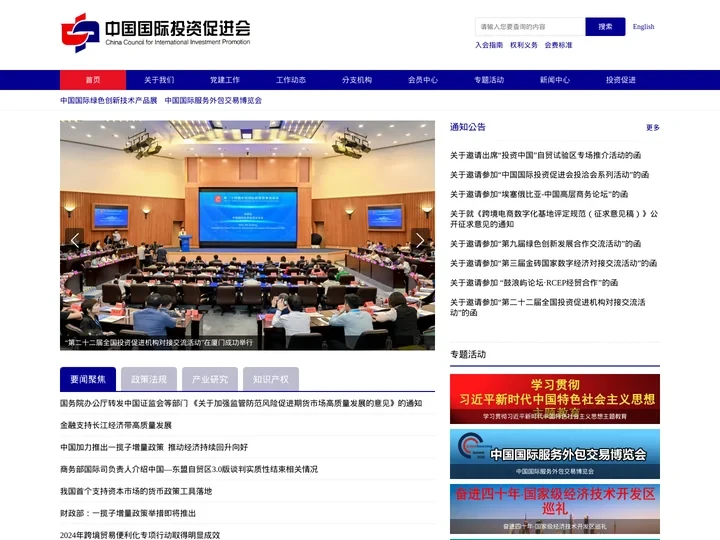Open news 金融支持长江经济带高质量发展
This screenshot has width=720, height=540.
(116, 425)
